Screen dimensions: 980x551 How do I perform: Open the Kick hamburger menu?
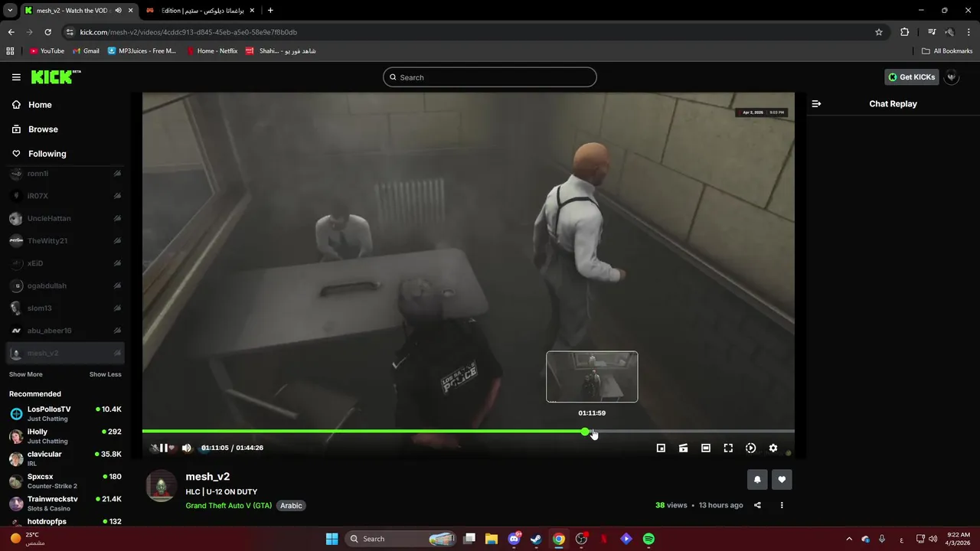point(16,77)
